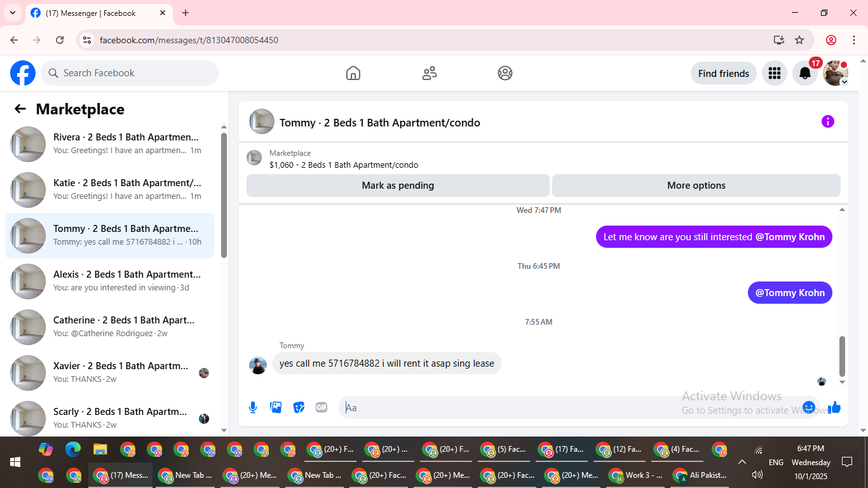Close the Messenger browser tab
The width and height of the screenshot is (868, 488).
[x=163, y=13]
